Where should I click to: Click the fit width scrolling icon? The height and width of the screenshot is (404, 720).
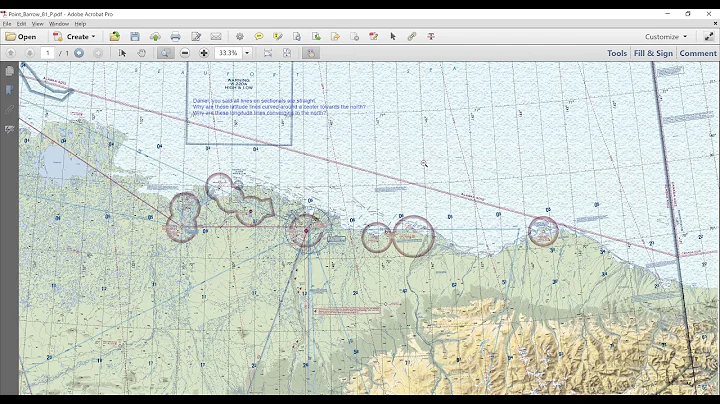pos(268,53)
